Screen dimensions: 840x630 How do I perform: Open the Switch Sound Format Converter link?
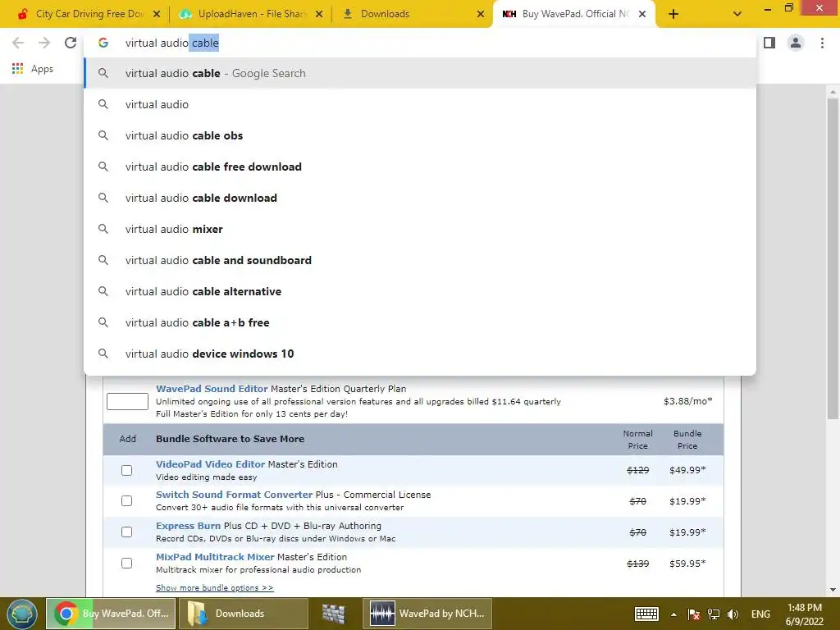pyautogui.click(x=234, y=495)
